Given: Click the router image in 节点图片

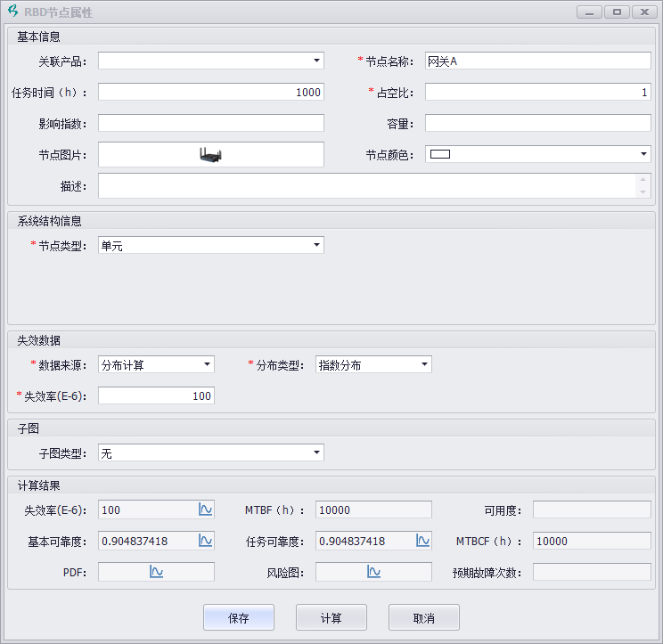Looking at the screenshot, I should tap(210, 155).
